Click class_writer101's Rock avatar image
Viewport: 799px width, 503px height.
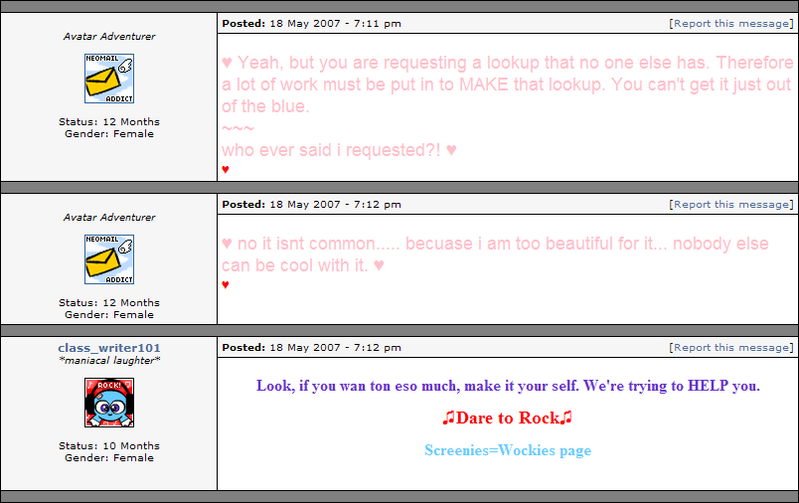[x=109, y=403]
